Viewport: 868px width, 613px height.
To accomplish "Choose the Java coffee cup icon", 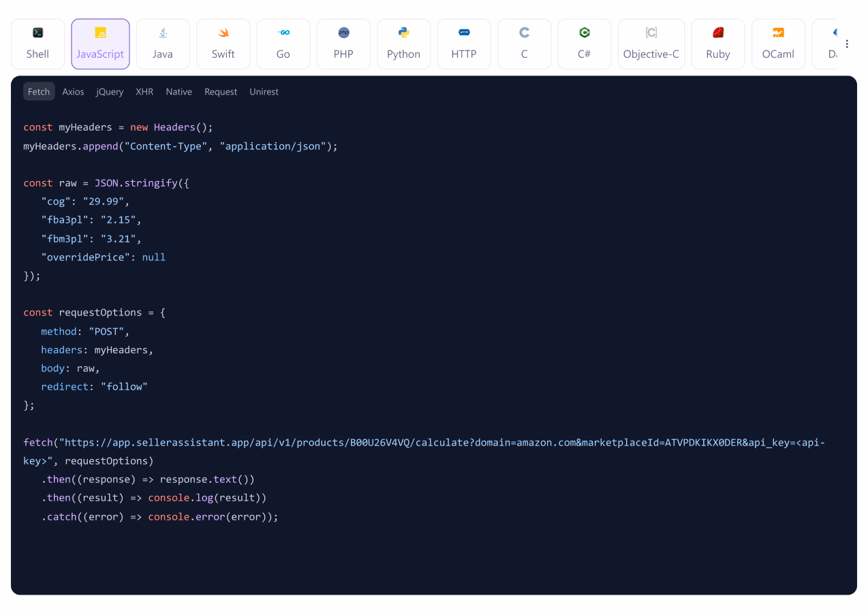I will coord(163,33).
